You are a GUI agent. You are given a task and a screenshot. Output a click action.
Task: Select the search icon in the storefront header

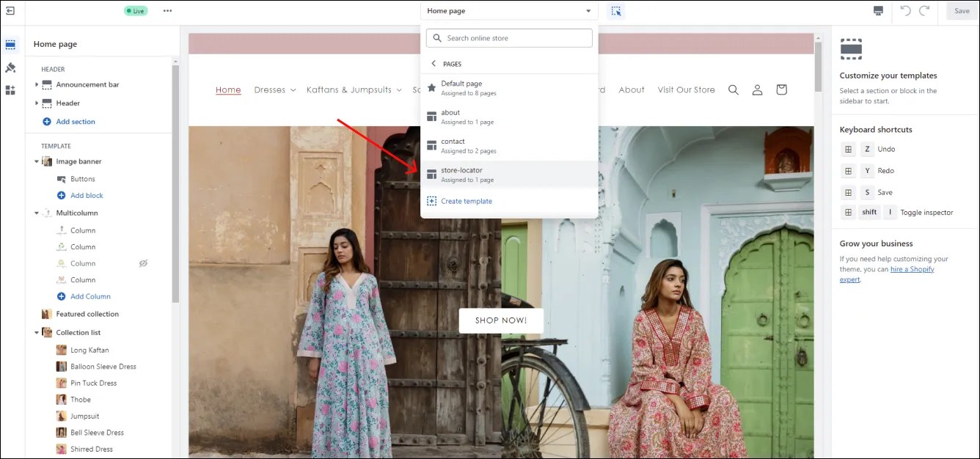733,89
